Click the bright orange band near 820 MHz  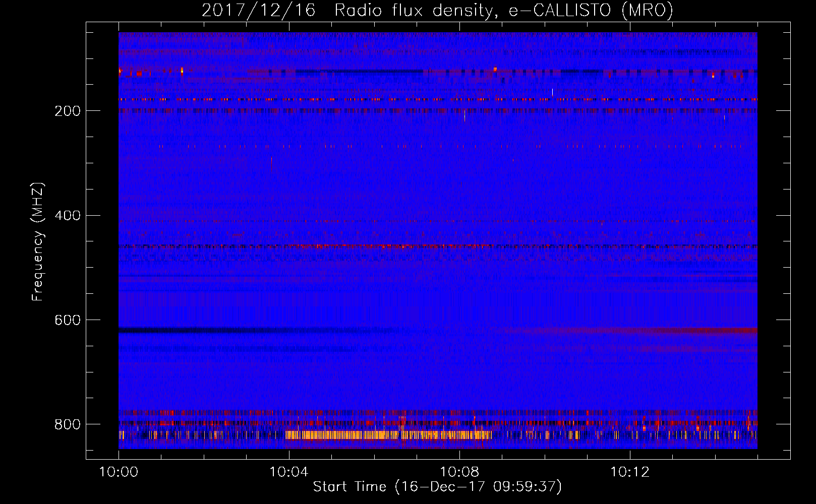[388, 434]
